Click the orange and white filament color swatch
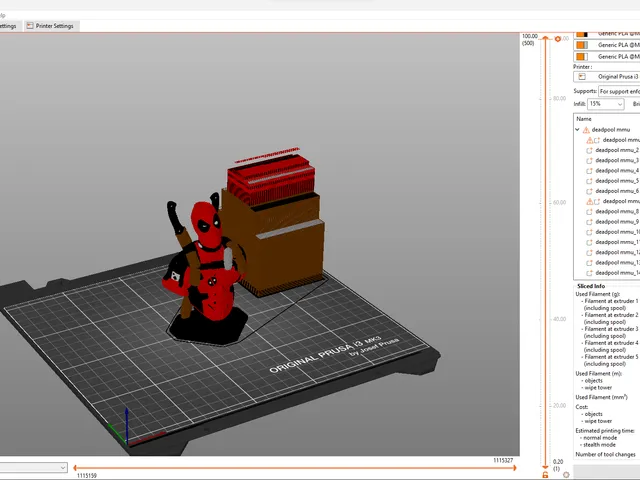Viewport: 640px width, 480px height. [582, 56]
